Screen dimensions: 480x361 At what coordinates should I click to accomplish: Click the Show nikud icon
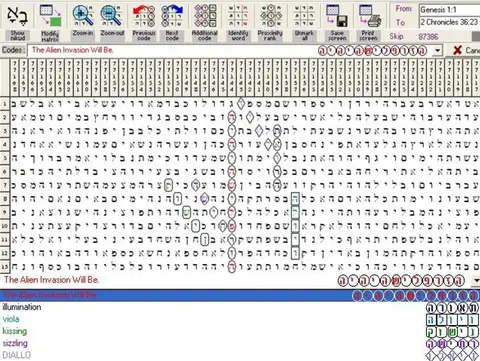tap(17, 16)
